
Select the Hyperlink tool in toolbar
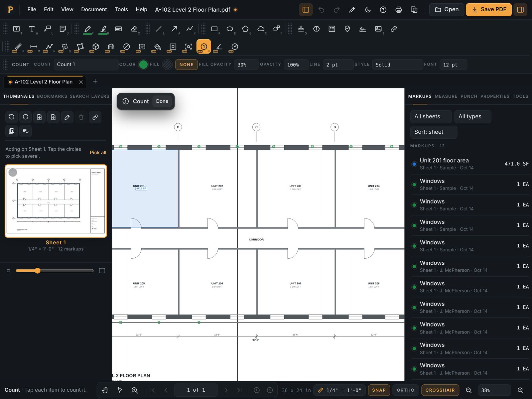(394, 29)
